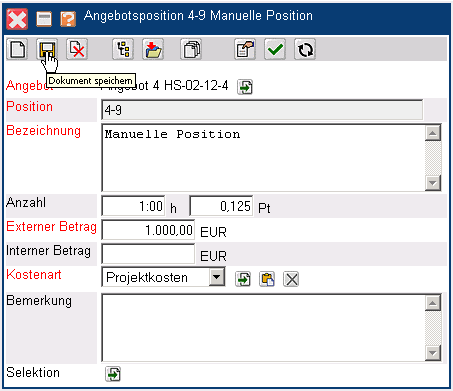453x391 pixels.
Task: Delete document with red X page icon
Action: coord(77,49)
